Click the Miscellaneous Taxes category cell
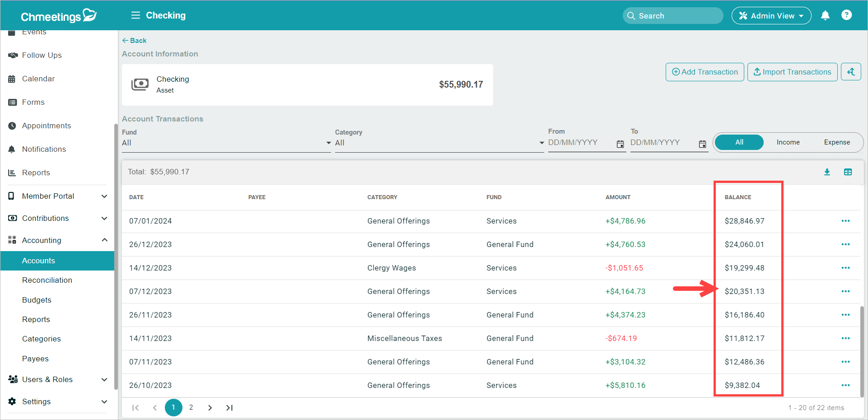 click(405, 338)
